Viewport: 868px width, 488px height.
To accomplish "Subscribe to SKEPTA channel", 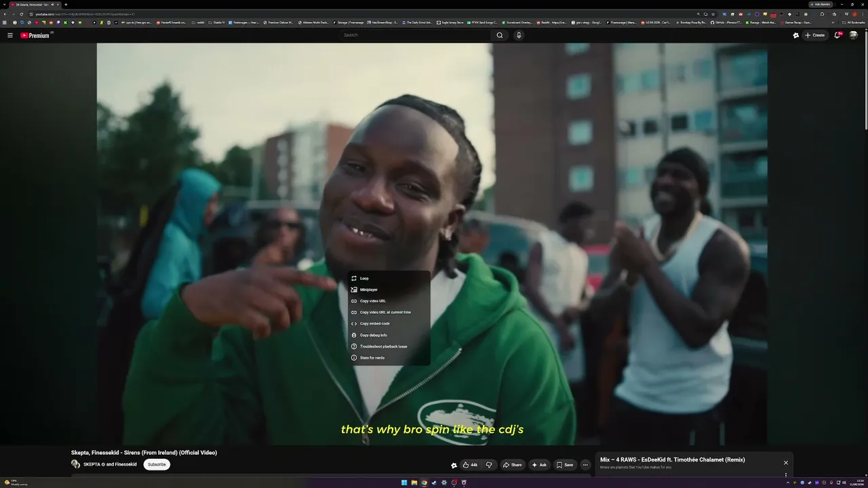I will point(157,464).
